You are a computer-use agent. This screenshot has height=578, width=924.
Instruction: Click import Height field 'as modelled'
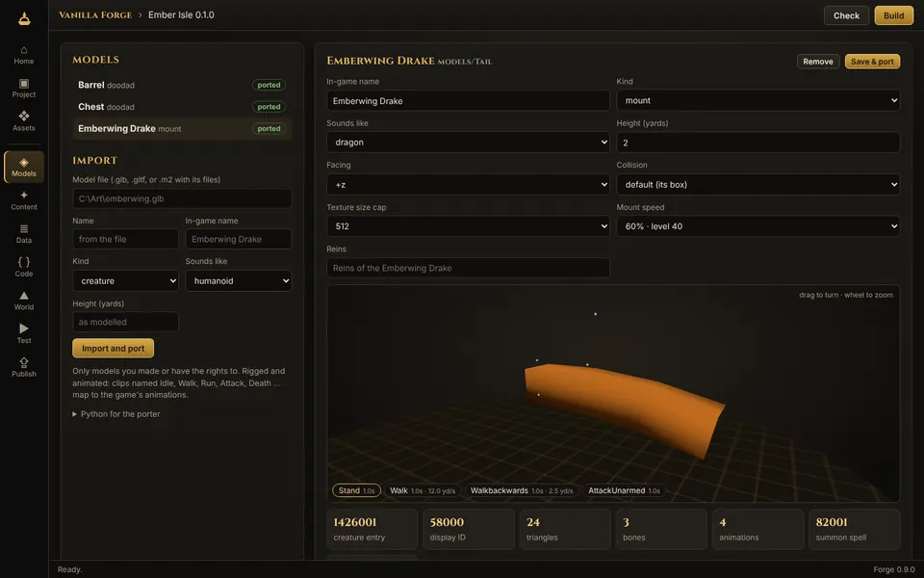point(125,322)
